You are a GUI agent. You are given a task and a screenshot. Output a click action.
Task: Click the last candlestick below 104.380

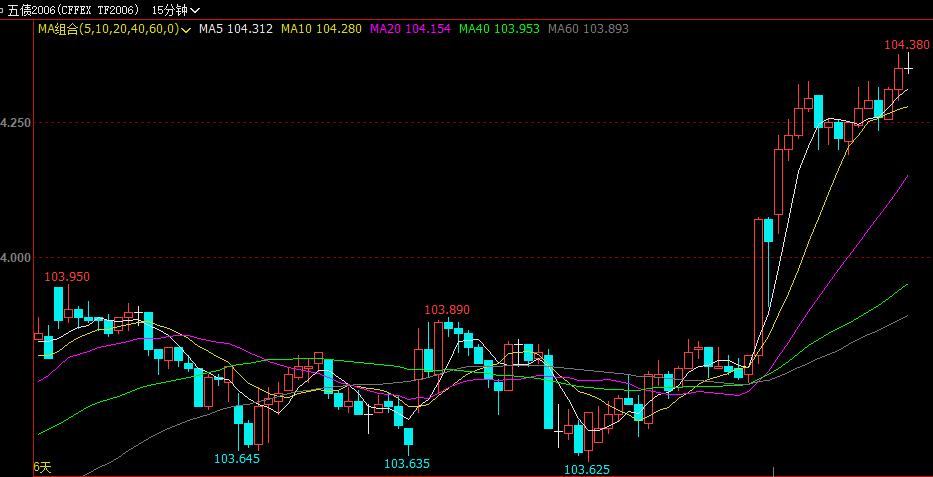909,69
